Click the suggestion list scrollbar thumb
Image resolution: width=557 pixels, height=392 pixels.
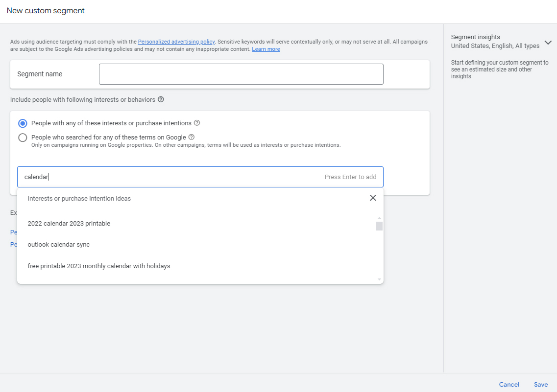pyautogui.click(x=379, y=226)
